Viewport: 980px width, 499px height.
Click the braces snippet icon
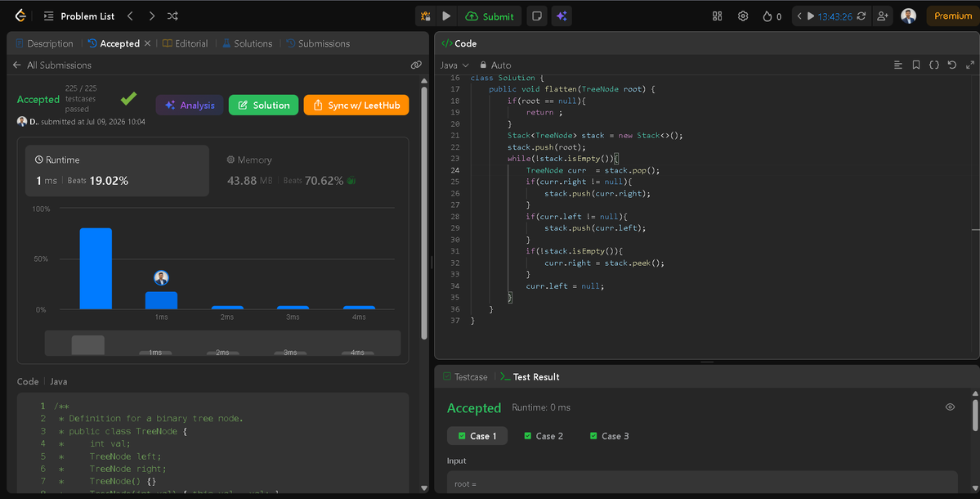pyautogui.click(x=933, y=65)
